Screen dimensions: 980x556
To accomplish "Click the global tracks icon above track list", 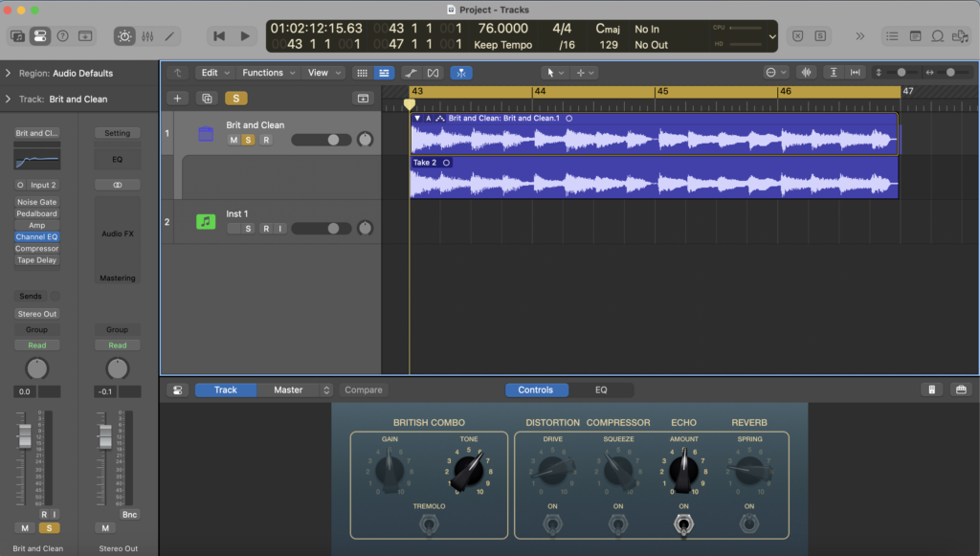I will [363, 98].
